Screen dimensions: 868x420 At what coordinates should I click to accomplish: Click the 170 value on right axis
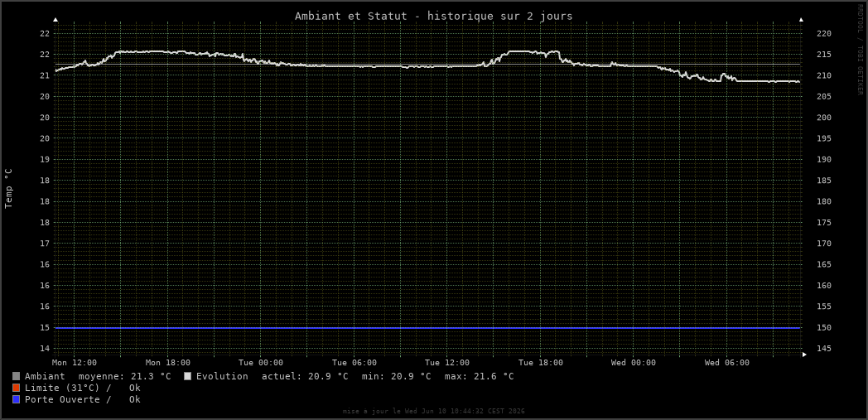[x=824, y=244]
